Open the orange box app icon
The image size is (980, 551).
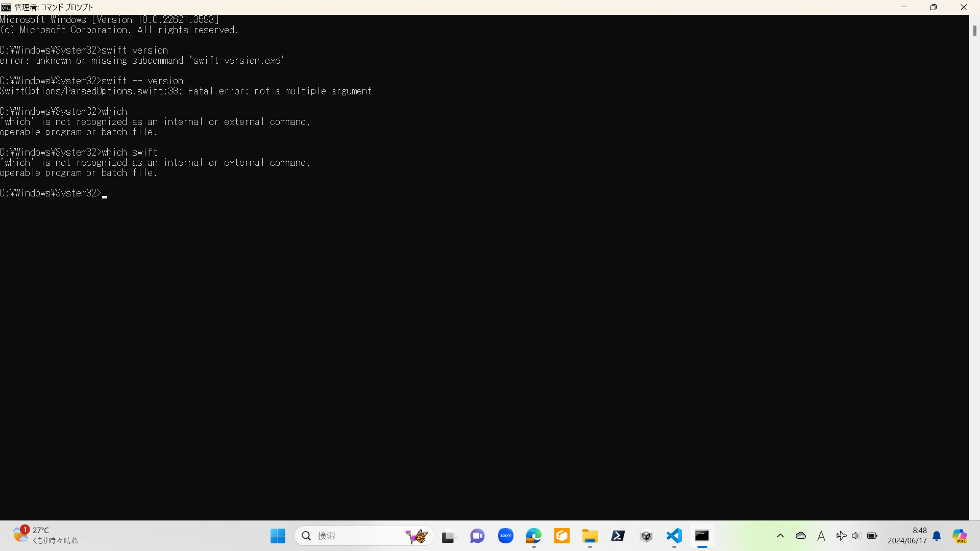click(x=562, y=536)
